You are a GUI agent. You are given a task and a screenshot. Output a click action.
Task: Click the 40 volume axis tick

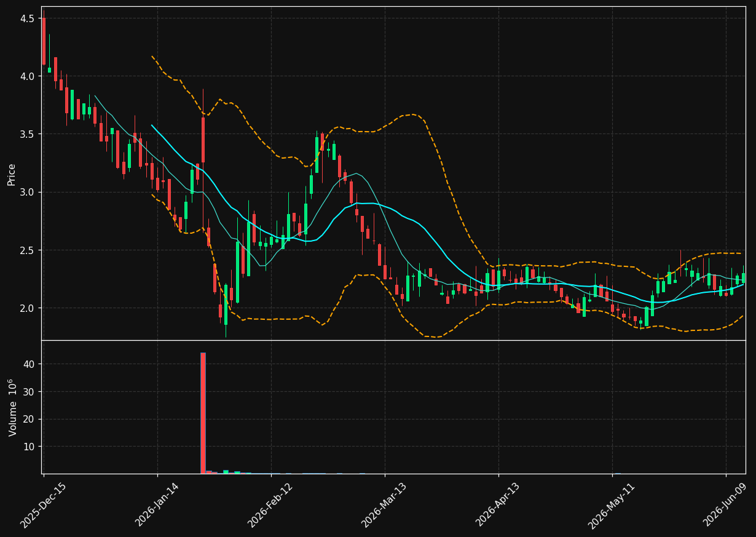point(29,364)
